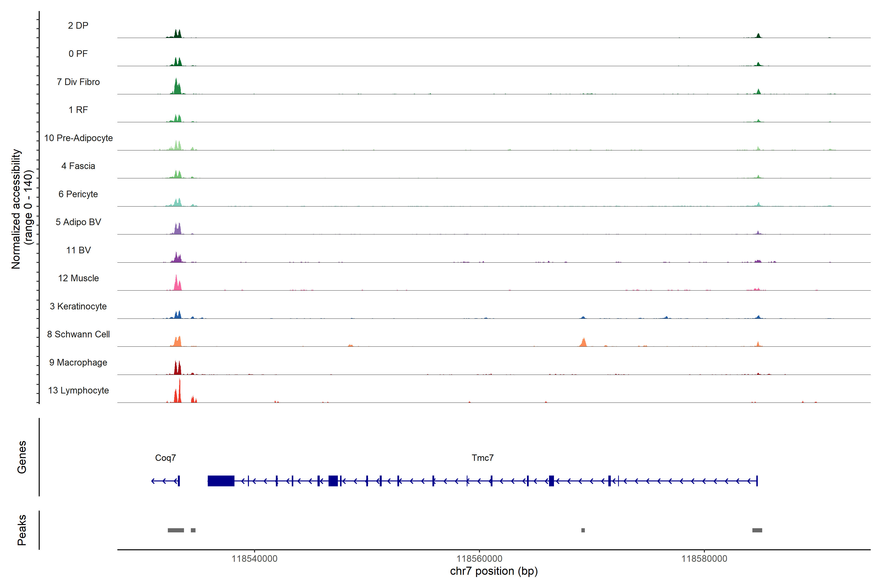The height and width of the screenshot is (588, 882).
Task: Click the chr7 position (bp) axis title
Action: click(x=493, y=571)
